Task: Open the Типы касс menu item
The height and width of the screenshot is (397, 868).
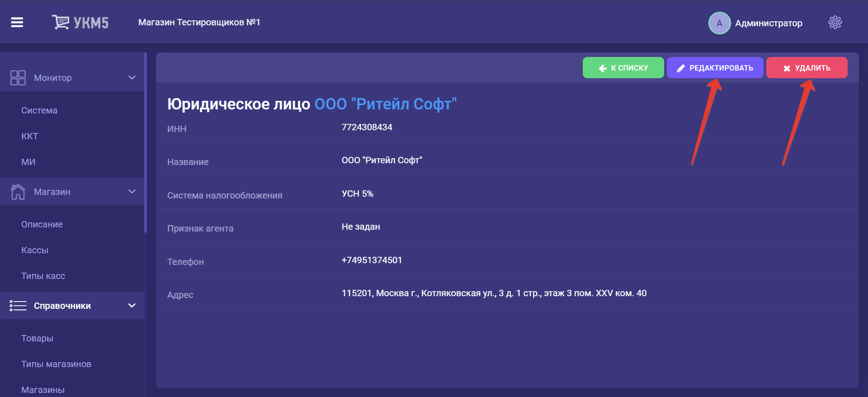Action: [43, 276]
